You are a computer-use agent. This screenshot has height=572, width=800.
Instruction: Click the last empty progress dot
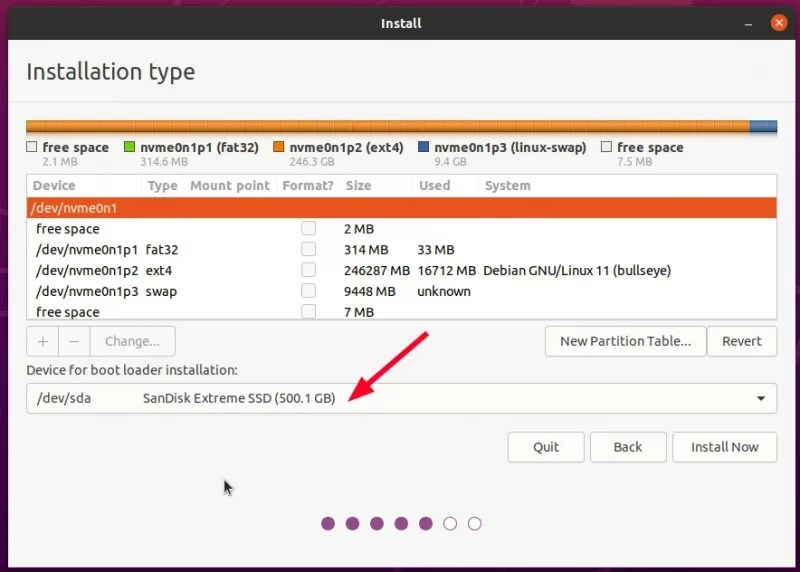474,524
